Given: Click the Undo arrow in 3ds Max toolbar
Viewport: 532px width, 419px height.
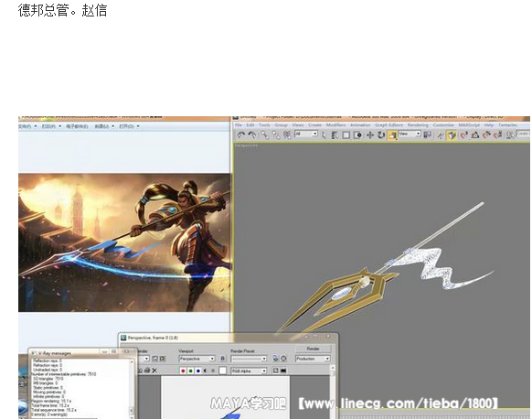Looking at the screenshot, I should click(241, 135).
